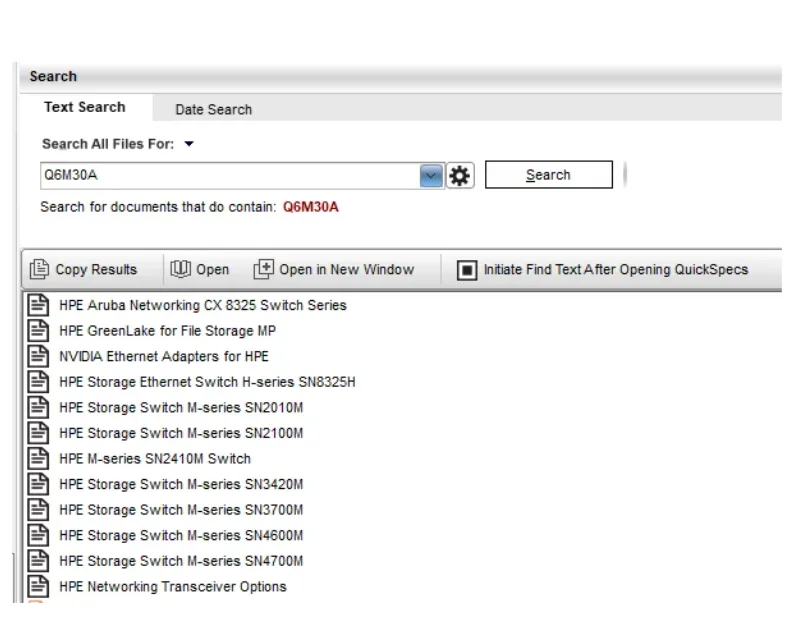
Task: Click document icon for SN4600M
Action: point(38,536)
